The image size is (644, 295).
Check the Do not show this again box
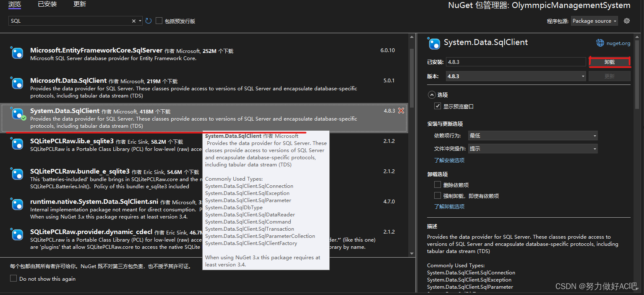[13, 278]
